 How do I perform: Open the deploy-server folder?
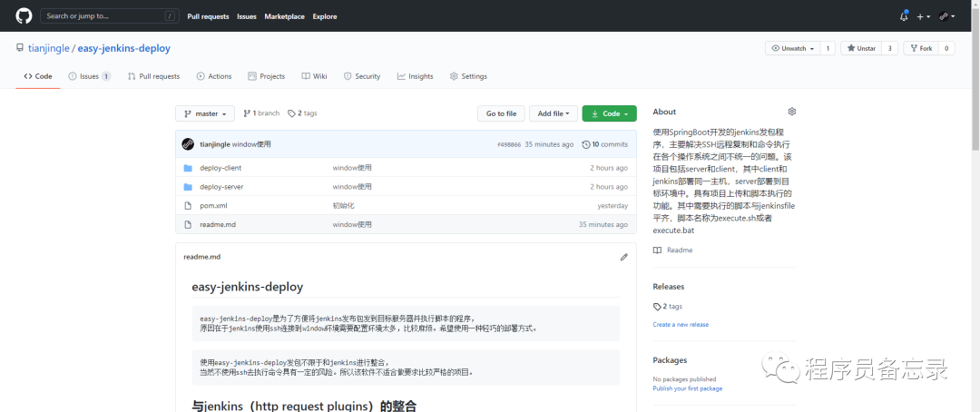222,187
